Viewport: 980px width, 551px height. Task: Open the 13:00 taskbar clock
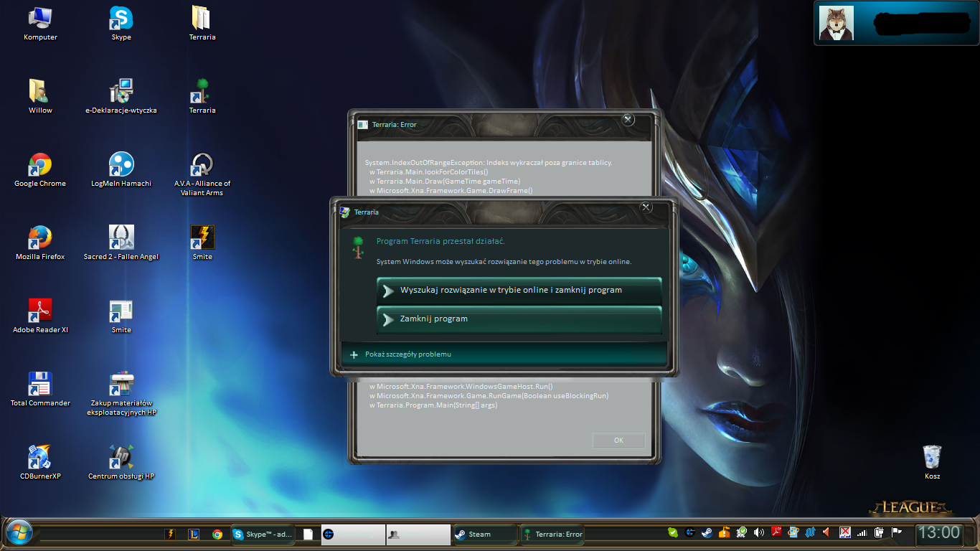pos(939,532)
